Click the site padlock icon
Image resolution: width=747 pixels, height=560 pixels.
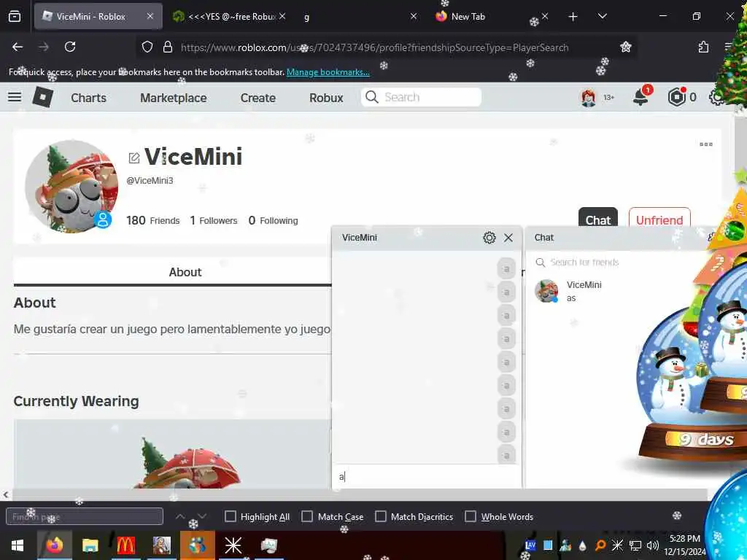coord(167,47)
